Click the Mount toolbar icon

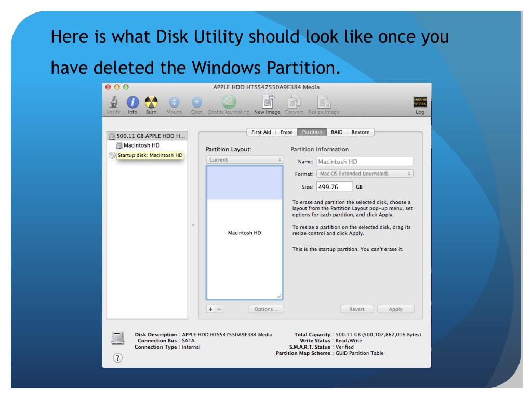174,102
